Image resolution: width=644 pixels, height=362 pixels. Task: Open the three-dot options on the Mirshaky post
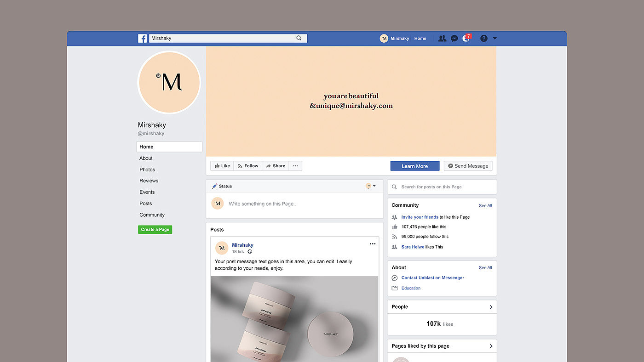pos(373,244)
